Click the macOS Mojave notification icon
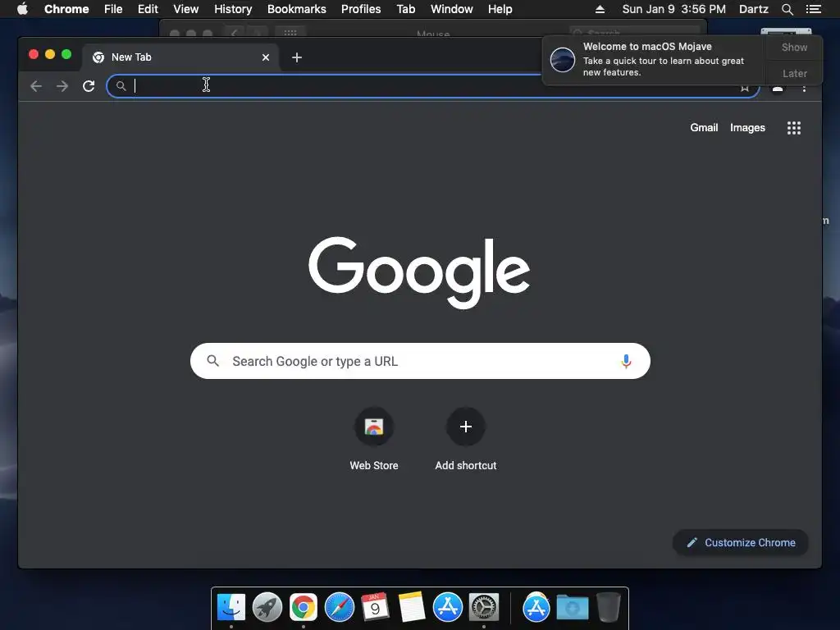840x630 pixels. point(563,59)
